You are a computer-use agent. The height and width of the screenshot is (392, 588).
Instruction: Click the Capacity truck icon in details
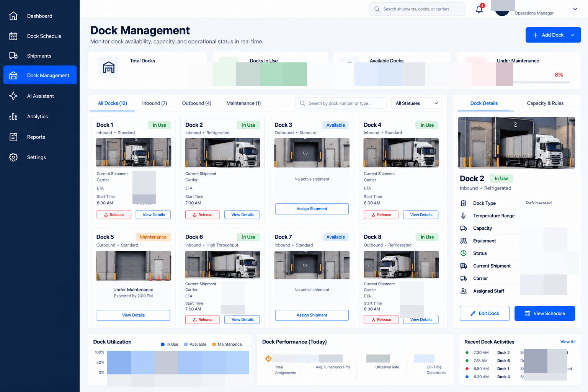(x=464, y=228)
